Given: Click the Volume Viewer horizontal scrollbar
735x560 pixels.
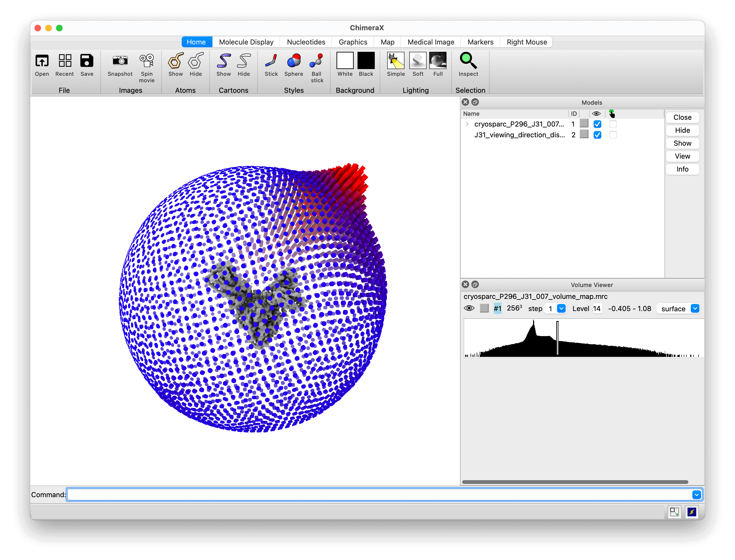Looking at the screenshot, I should [575, 482].
